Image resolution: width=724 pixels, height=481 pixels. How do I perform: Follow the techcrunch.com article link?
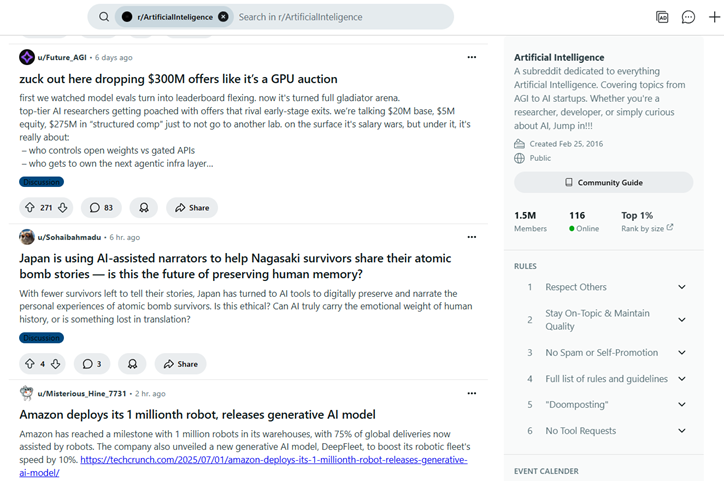point(273,460)
